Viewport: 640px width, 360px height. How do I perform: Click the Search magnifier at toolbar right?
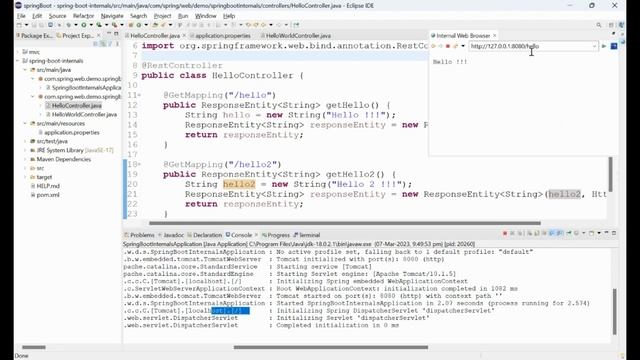click(599, 25)
